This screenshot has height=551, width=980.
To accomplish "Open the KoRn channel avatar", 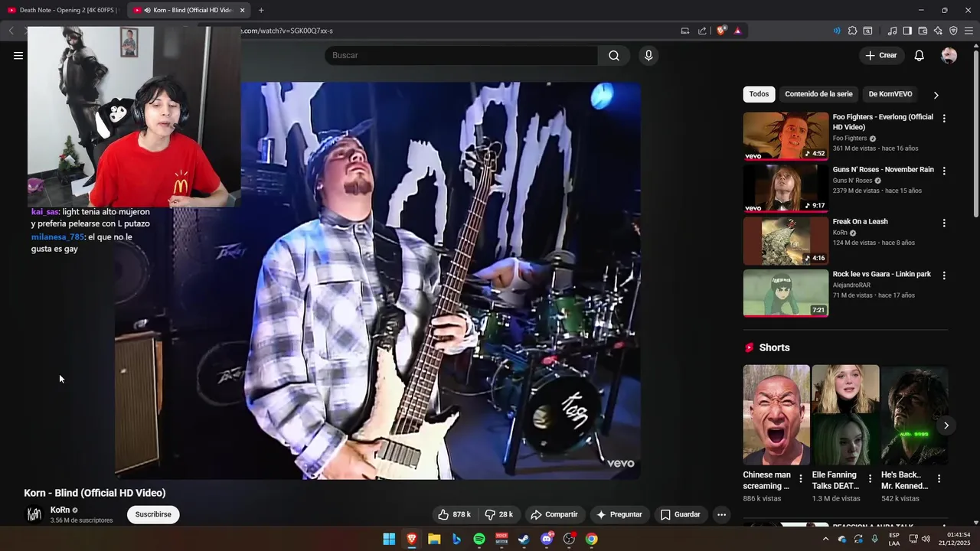I will (34, 514).
